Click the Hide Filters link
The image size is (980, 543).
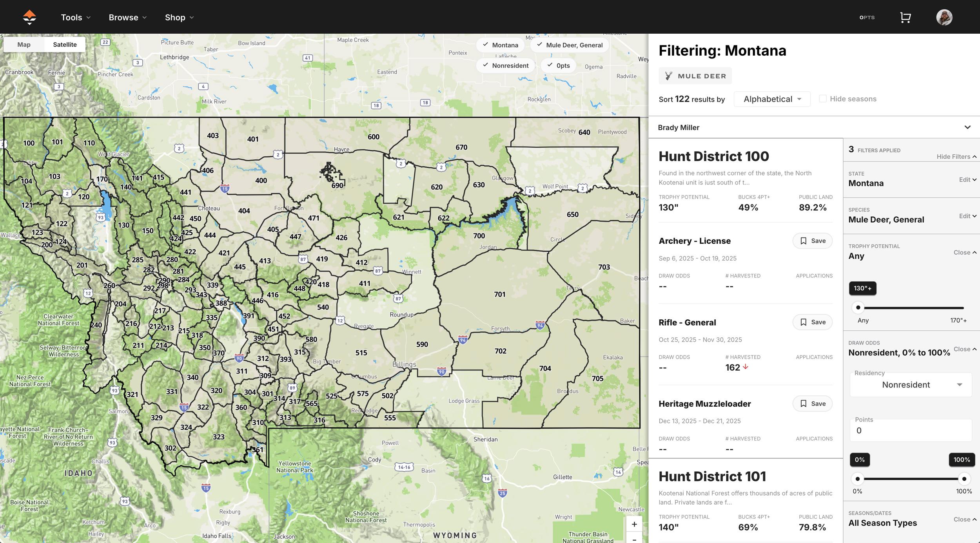coord(956,156)
